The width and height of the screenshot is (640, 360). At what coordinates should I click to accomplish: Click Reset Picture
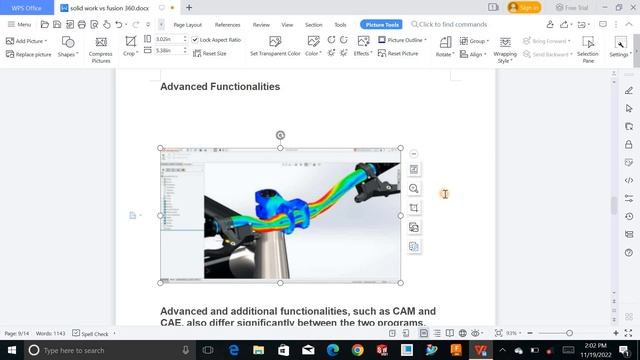click(398, 53)
